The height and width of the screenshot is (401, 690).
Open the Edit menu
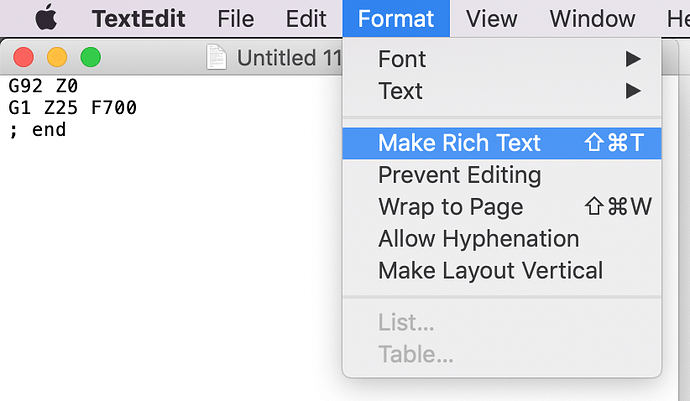click(x=306, y=18)
